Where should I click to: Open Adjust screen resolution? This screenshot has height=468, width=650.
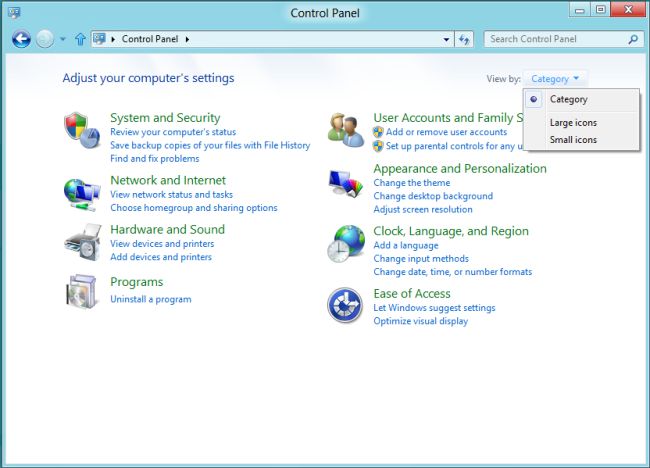point(423,209)
